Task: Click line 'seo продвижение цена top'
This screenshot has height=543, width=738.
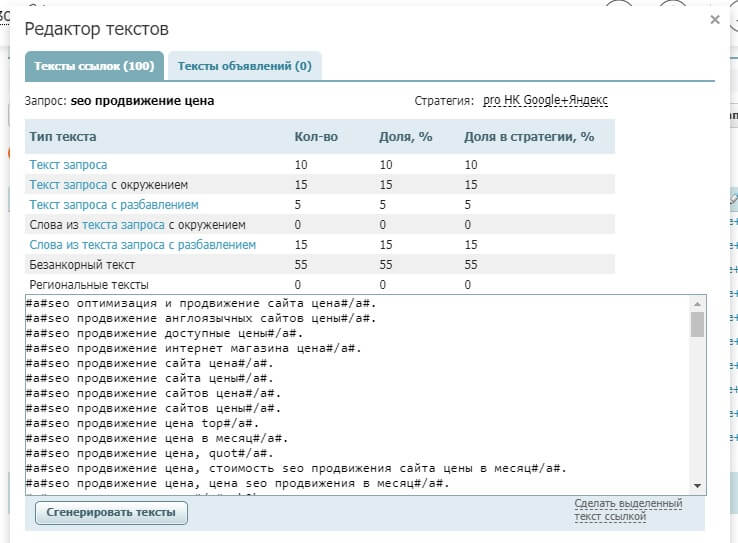Action: [143, 423]
